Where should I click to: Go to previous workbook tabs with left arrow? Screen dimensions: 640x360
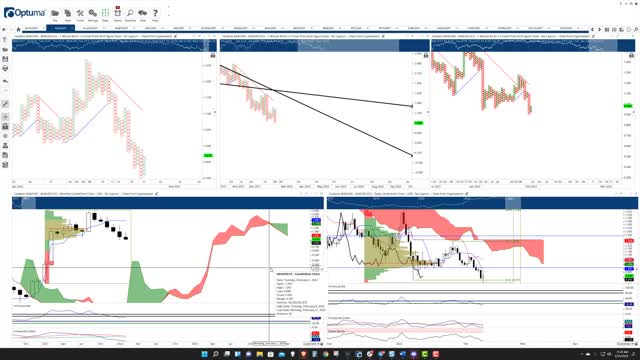593,29
